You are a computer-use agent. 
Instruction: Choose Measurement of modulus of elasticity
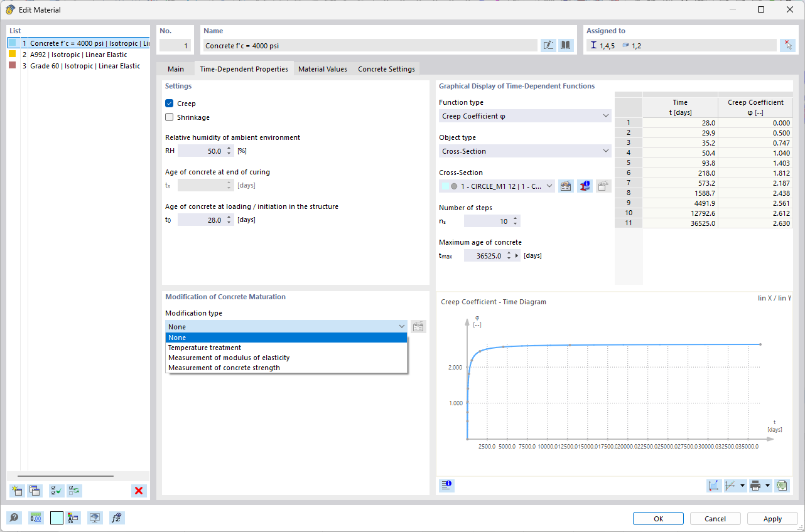point(286,358)
